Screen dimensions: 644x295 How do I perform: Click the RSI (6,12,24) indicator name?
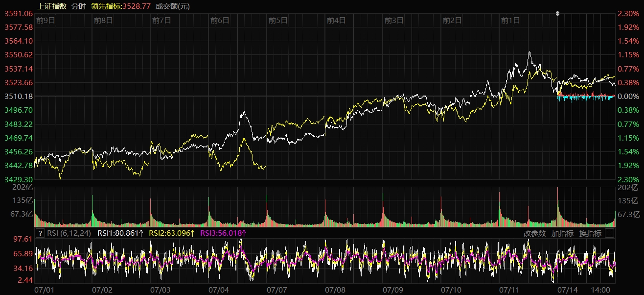coord(70,233)
